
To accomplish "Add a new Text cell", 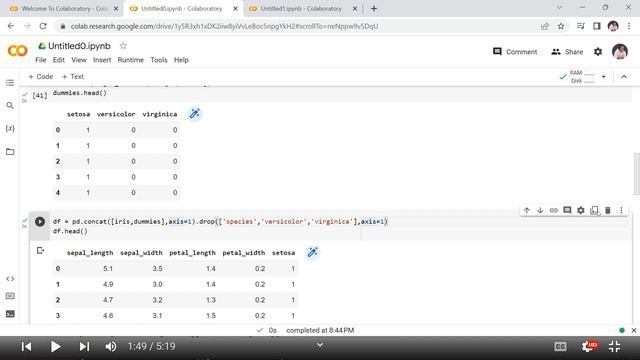I will [x=73, y=77].
